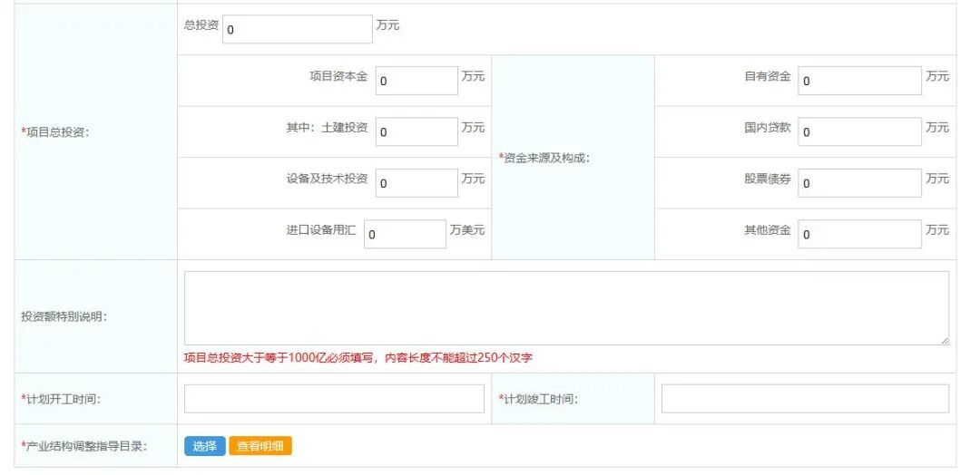The image size is (980, 475).
Task: Focus the 进口设备用汇 input in 万美元
Action: [405, 234]
